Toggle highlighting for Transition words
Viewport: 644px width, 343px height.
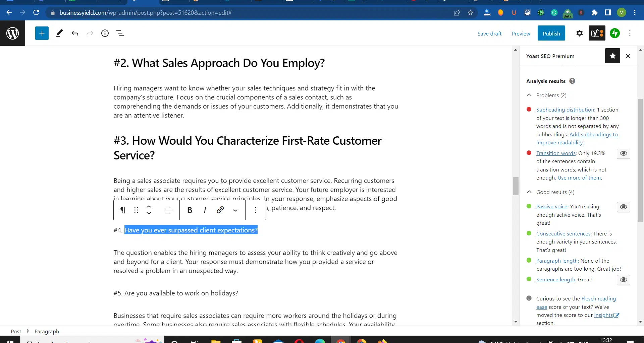pos(623,153)
